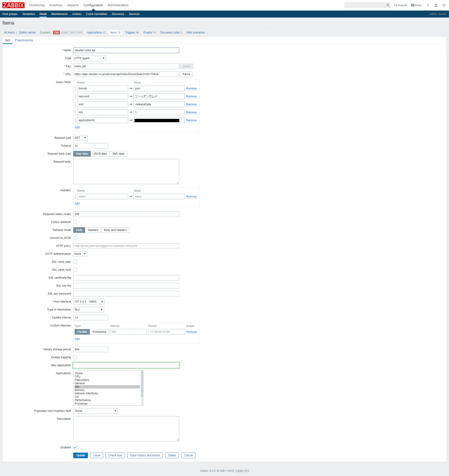Grab the drag handle of keyword row

pyautogui.click(x=75, y=96)
